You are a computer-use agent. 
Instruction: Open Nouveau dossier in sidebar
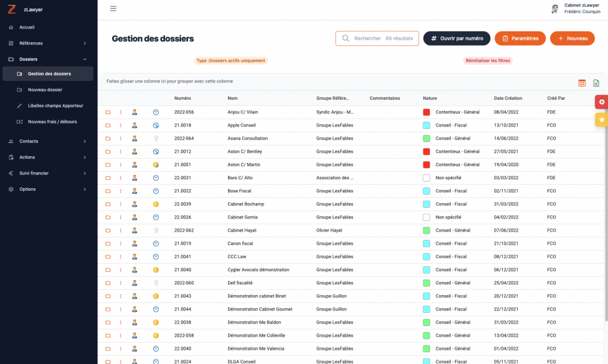point(45,90)
